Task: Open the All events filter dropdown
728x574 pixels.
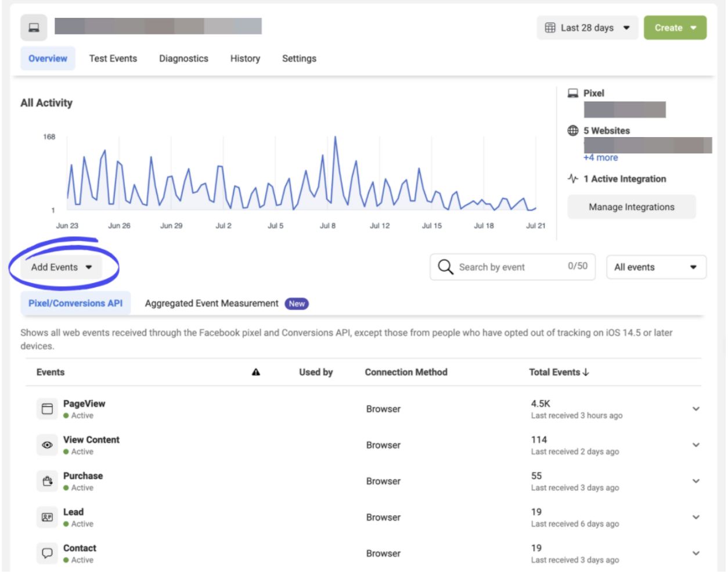Action: pyautogui.click(x=656, y=267)
